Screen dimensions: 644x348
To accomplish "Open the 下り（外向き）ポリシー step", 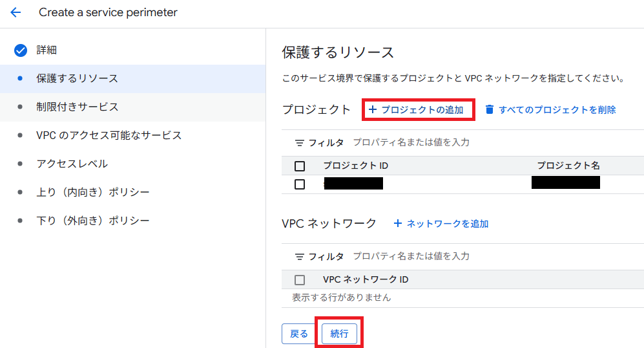I will click(x=92, y=221).
